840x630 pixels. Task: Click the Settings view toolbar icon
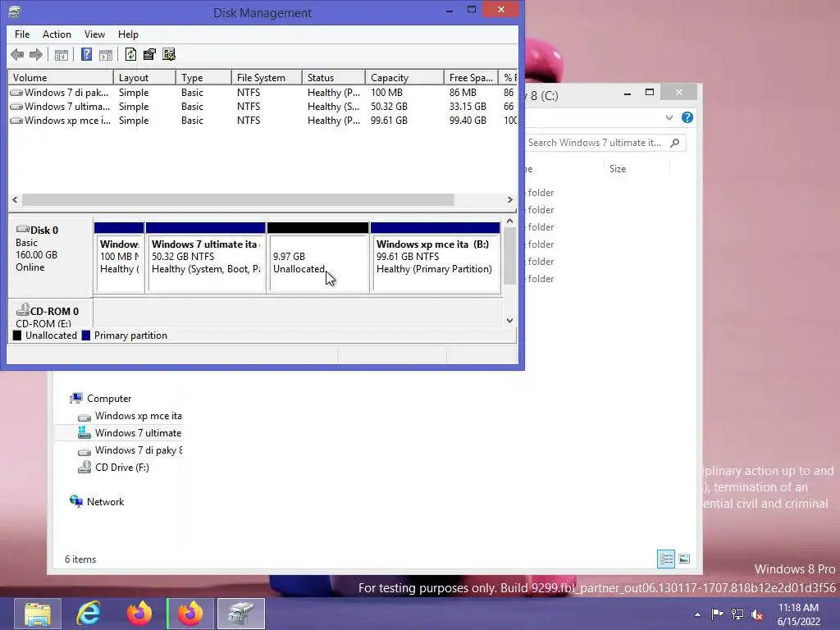coord(169,54)
